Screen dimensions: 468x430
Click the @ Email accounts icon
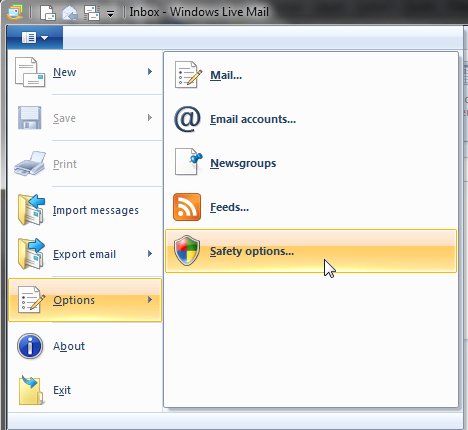[187, 119]
